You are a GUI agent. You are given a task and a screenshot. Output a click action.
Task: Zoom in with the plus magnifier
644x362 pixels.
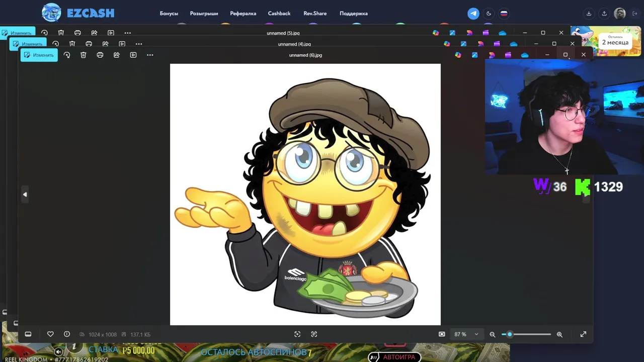click(559, 334)
